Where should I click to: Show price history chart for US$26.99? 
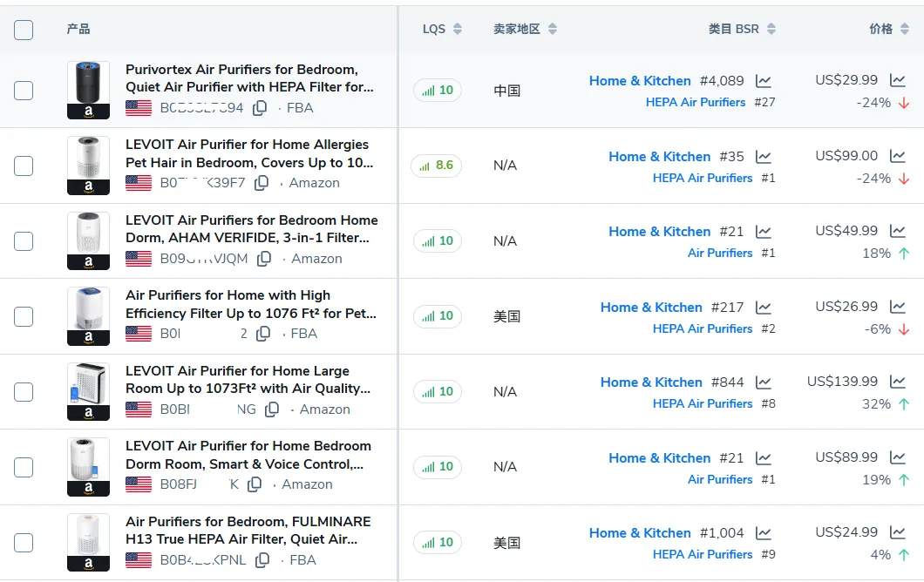point(898,307)
